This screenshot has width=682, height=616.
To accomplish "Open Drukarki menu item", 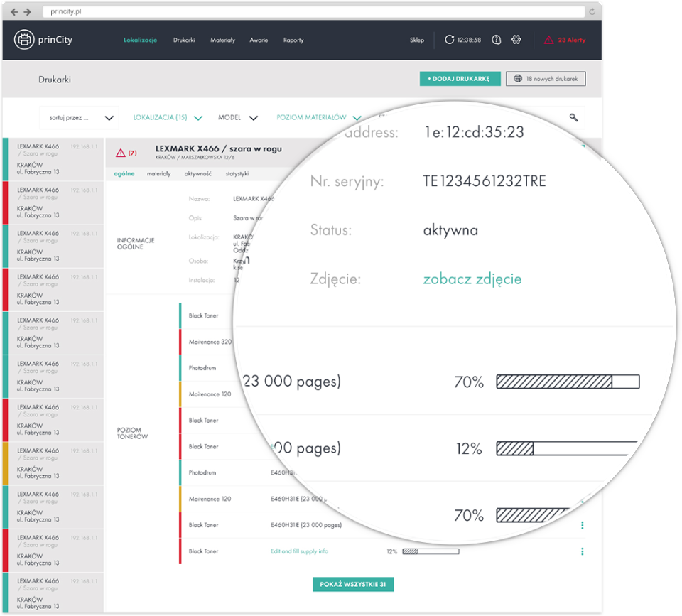I will (x=184, y=40).
